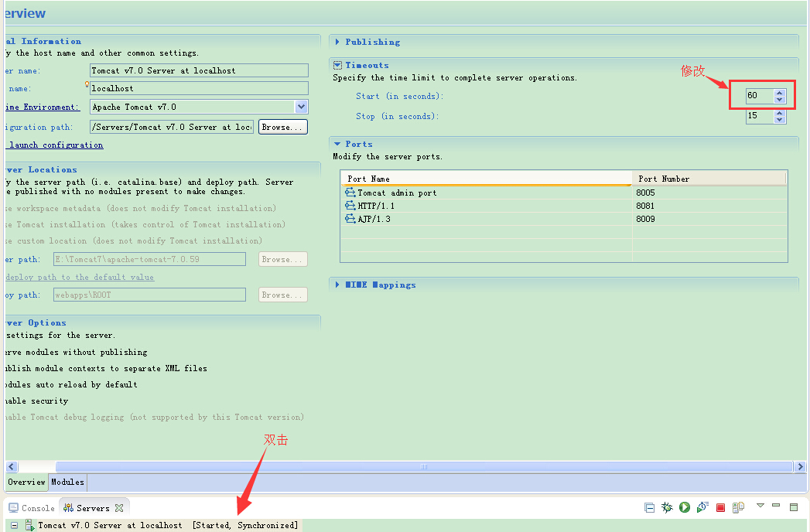Switch to the Overview tab
Screen dimensions: 810x532
coord(26,482)
